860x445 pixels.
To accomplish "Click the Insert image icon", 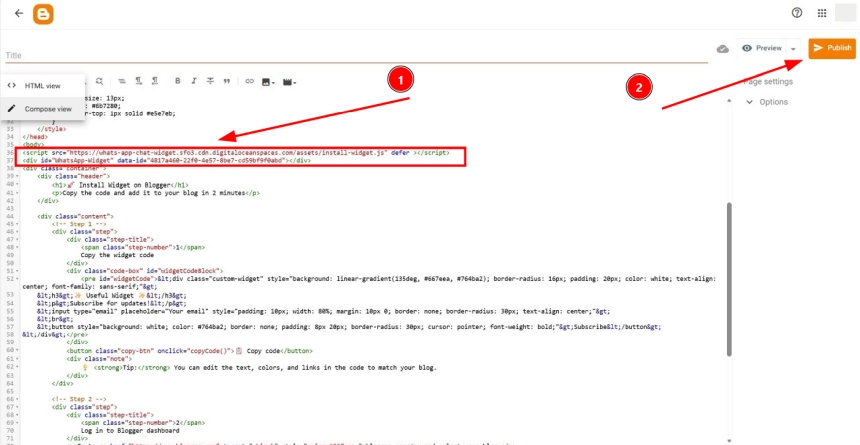I will tap(266, 82).
